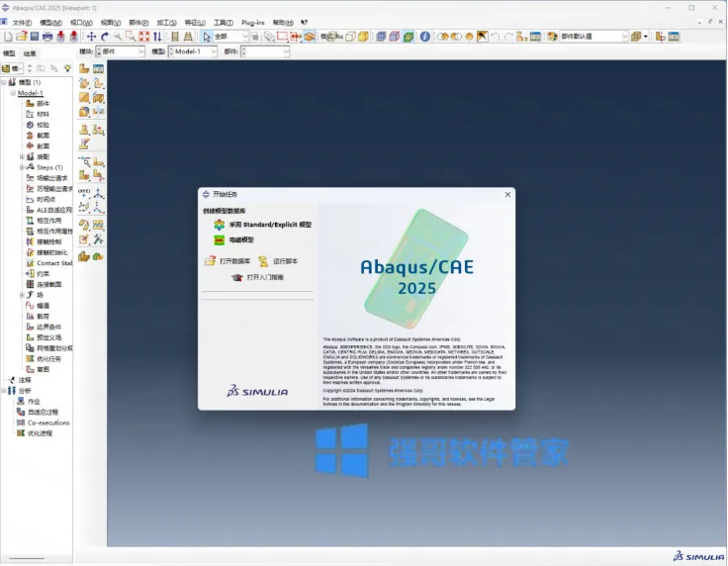
Task: Expand the Steps (1) tree node
Action: click(22, 167)
